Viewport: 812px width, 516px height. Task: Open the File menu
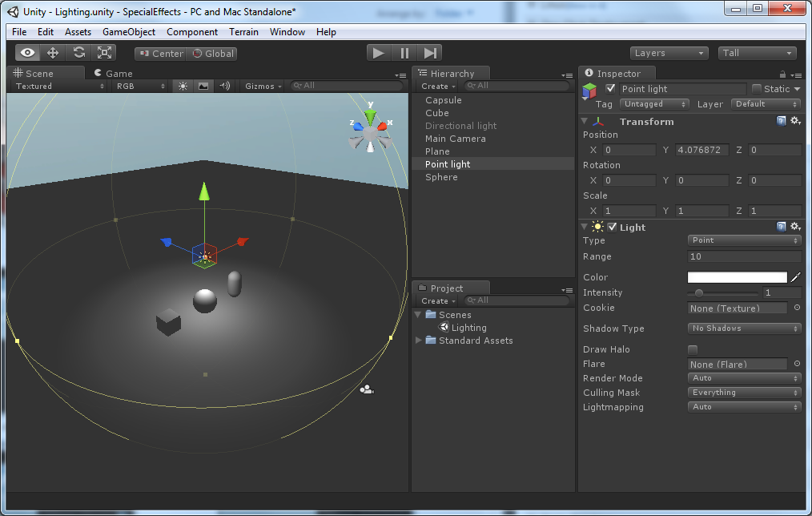click(x=19, y=32)
